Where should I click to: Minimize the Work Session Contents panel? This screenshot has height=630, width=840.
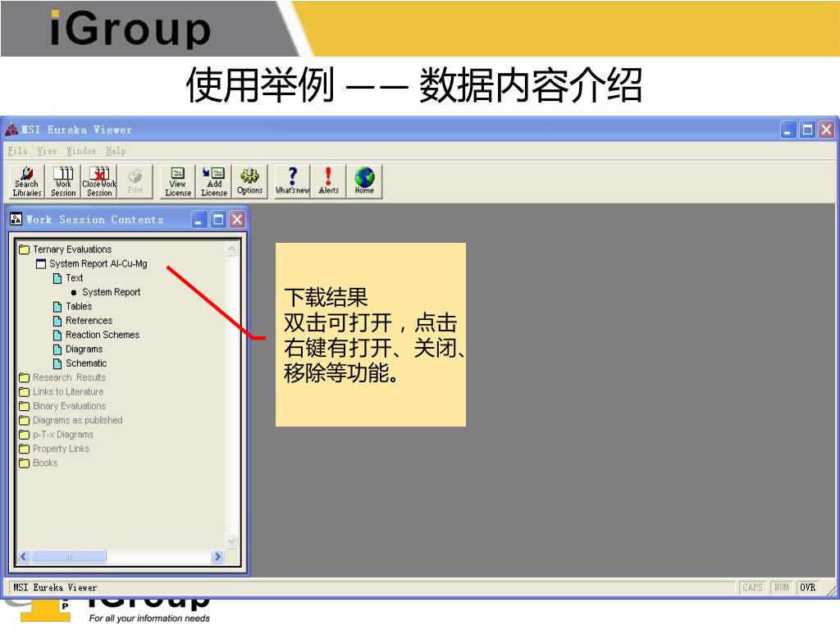click(199, 220)
